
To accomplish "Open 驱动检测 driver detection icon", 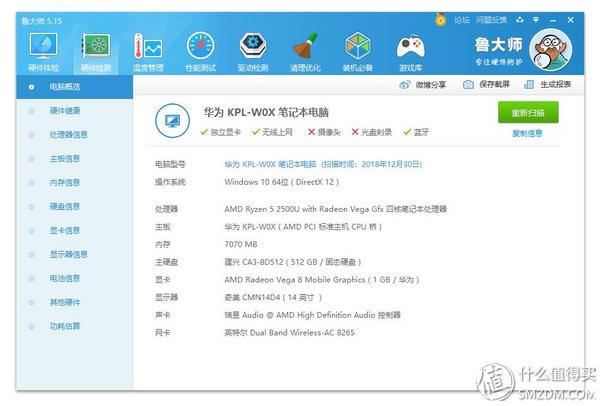I will tap(253, 52).
